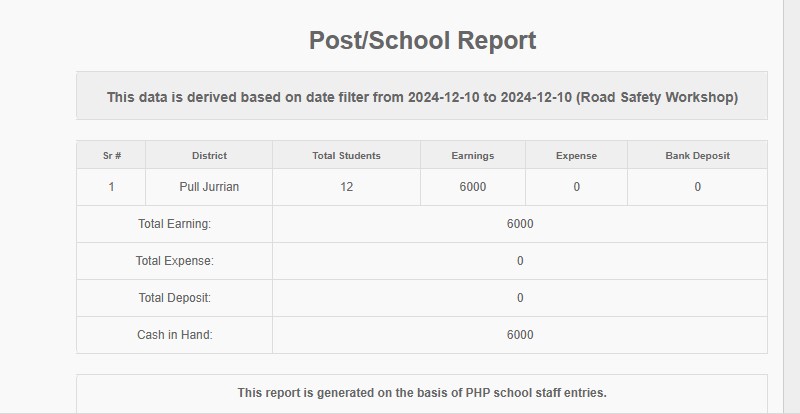Click the Post/School Report page heading
This screenshot has width=800, height=414.
422,41
